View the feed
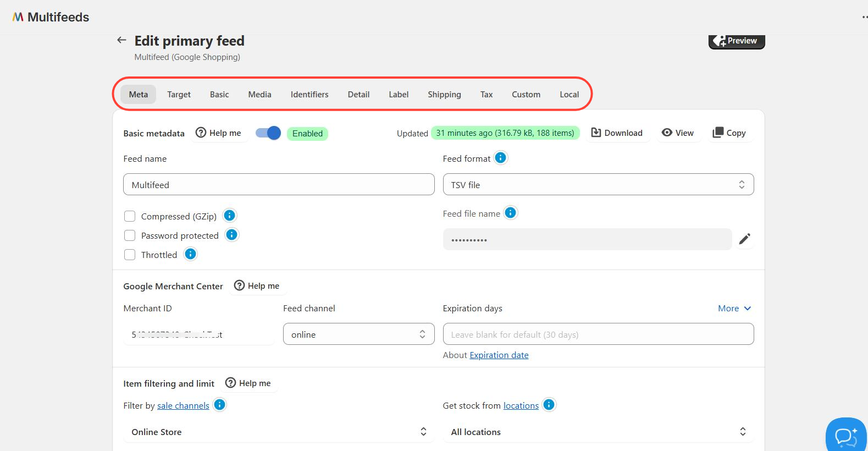The height and width of the screenshot is (451, 868). tap(678, 133)
